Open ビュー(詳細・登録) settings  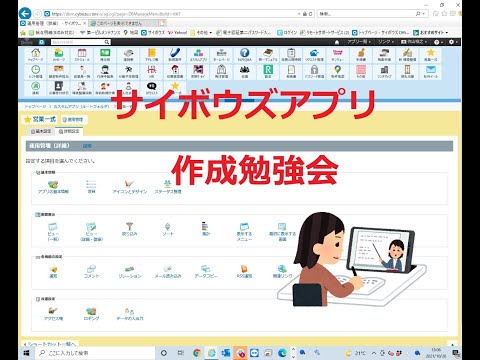coord(91,232)
